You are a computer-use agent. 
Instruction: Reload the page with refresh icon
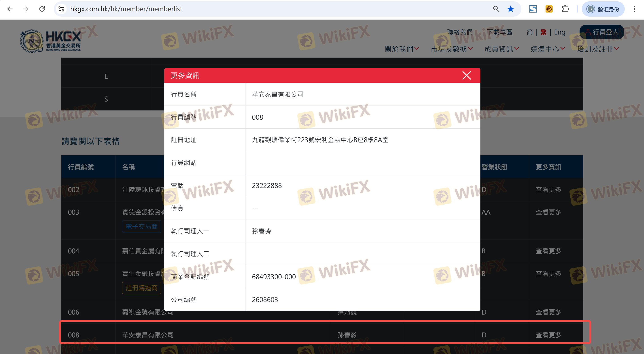point(42,9)
